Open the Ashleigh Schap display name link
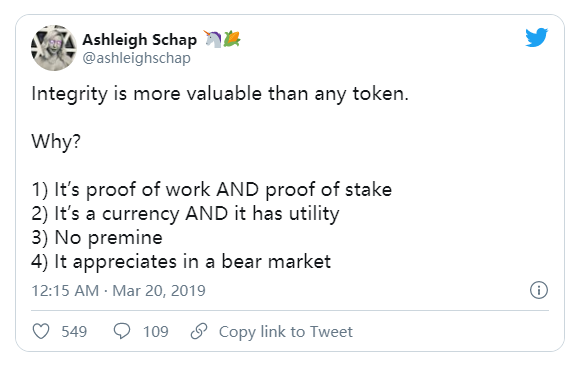 coord(139,39)
